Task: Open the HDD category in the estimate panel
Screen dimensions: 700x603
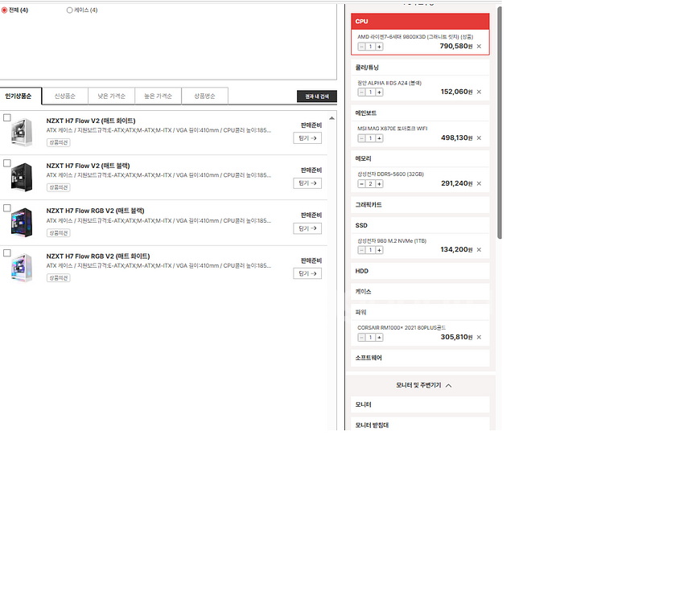Action: point(420,271)
